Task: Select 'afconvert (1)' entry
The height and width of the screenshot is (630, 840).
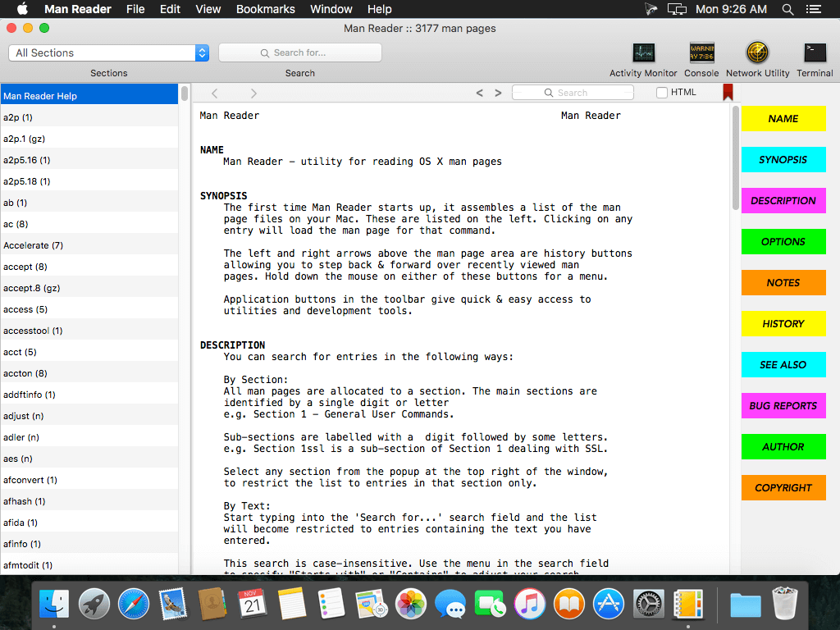Action: point(89,479)
